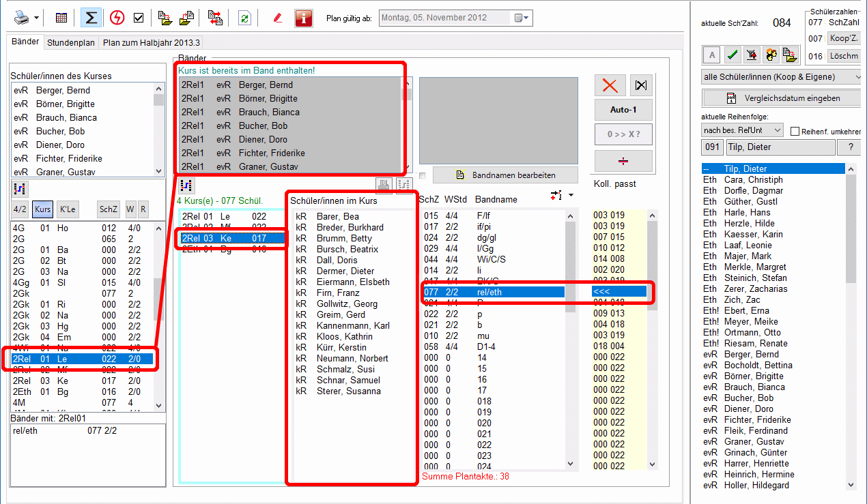
Task: Click the green refresh document icon
Action: click(244, 18)
